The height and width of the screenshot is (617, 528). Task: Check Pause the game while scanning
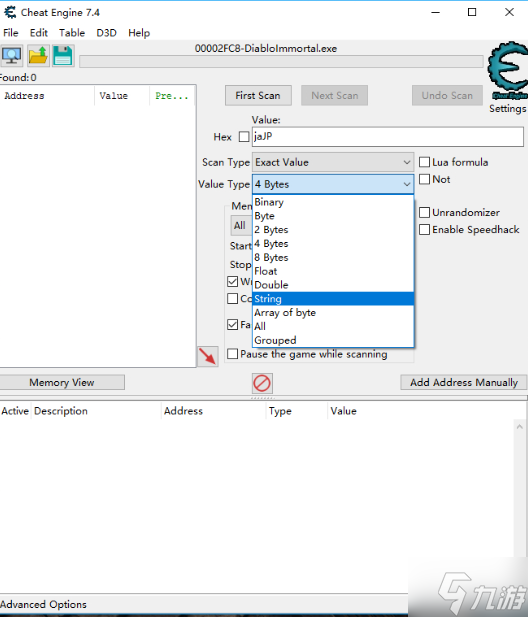233,354
